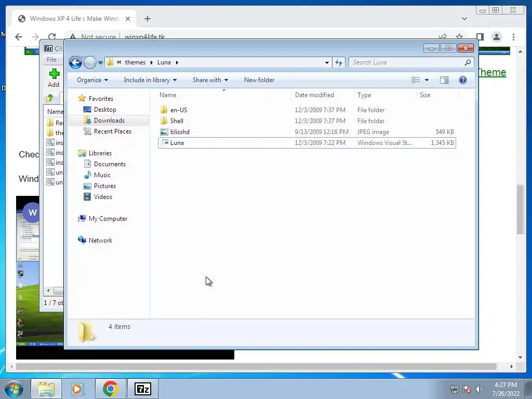Open Chrome tab search chevron
Screen dimensions: 532x399
point(464,19)
